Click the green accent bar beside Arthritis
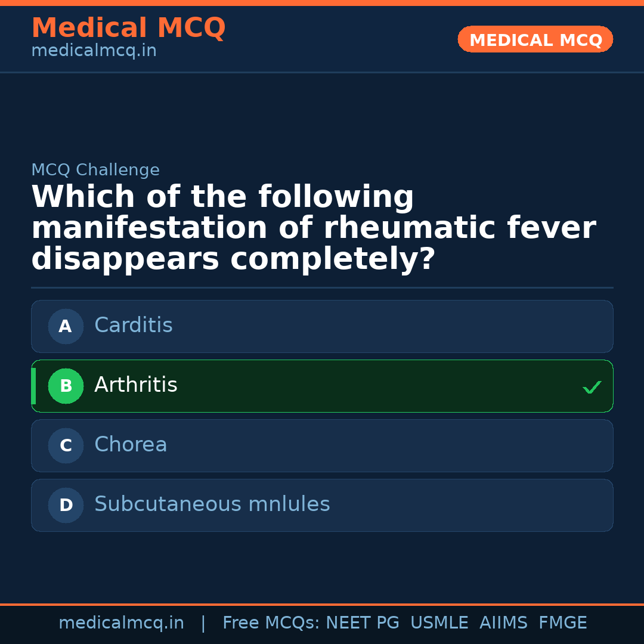Screen dimensions: 644x644 point(33,386)
